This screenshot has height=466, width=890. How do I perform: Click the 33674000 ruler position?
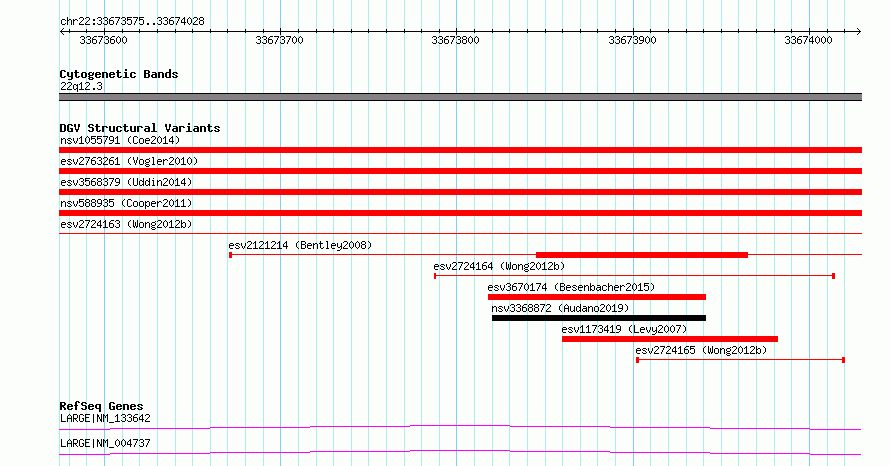pos(808,40)
